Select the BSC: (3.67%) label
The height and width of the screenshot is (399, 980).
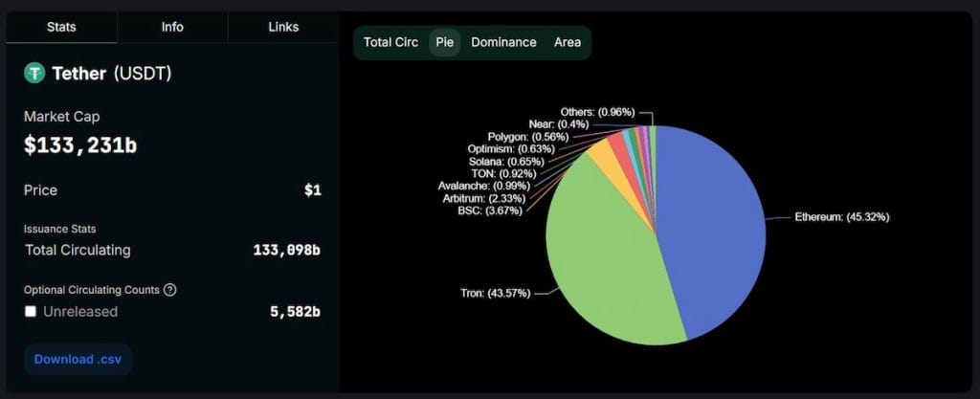click(489, 211)
